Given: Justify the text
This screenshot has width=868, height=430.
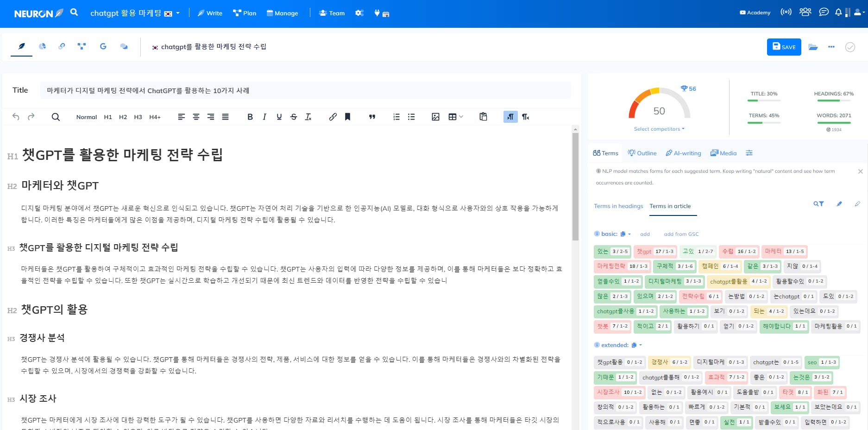Looking at the screenshot, I should coord(226,117).
